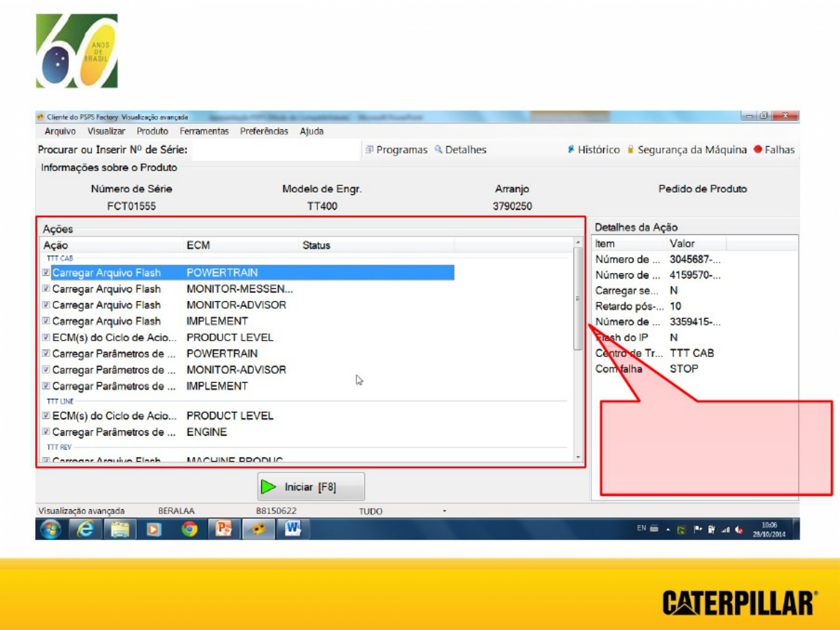Uncheck Carregar Parâmetros ENGINE checkbox
The height and width of the screenshot is (630, 840).
tap(46, 432)
